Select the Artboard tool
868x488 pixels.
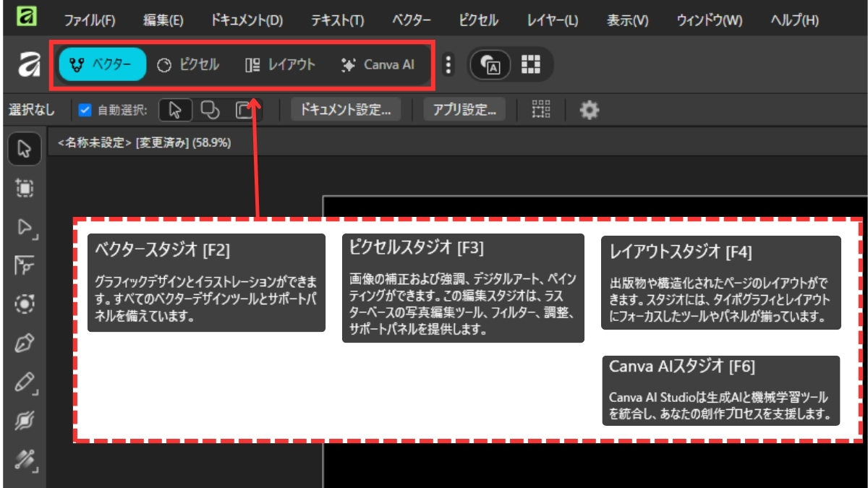click(25, 189)
